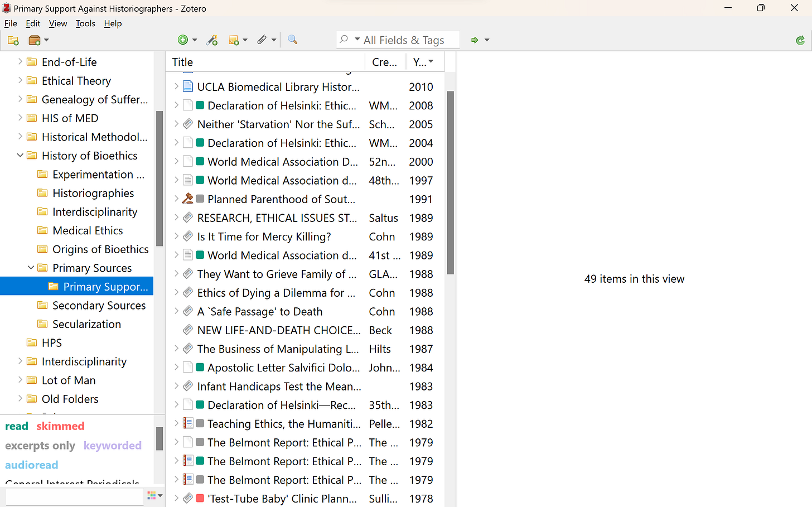Select the Secondary Sources collection

[99, 306]
